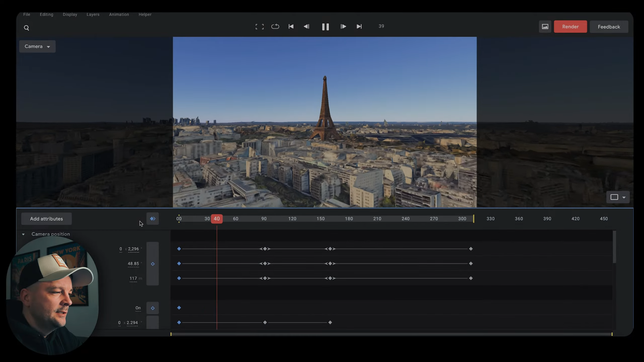Toggle fullscreen viewport icon

coord(259,26)
